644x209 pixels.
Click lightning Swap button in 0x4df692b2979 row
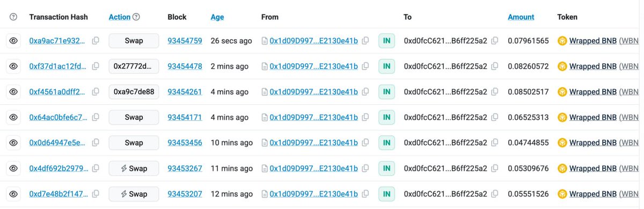click(134, 168)
